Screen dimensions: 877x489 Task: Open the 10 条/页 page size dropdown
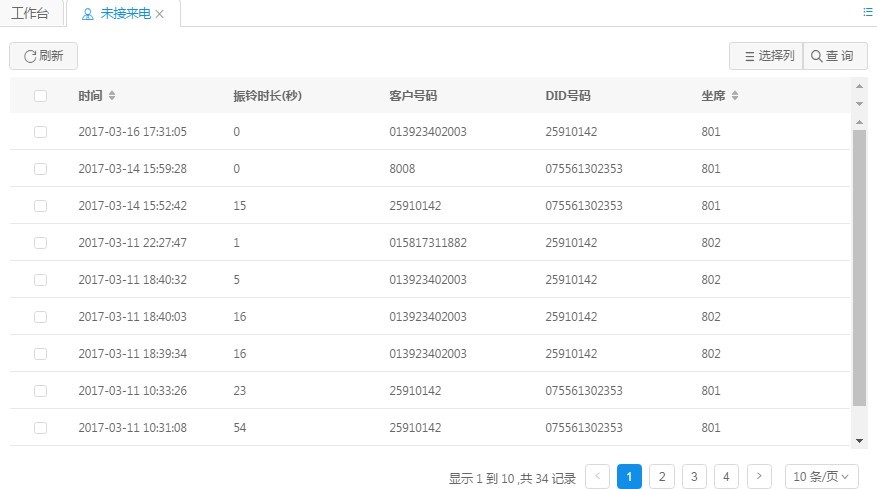(822, 477)
